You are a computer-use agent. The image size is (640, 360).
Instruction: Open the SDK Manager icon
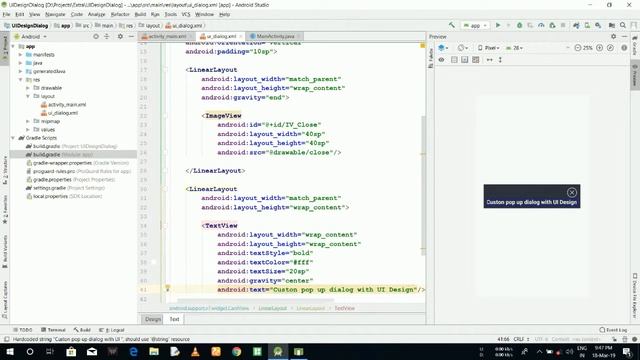pyautogui.click(x=598, y=25)
